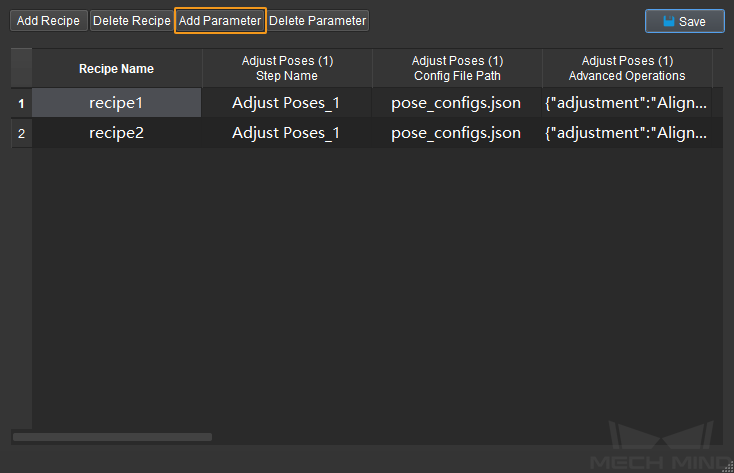This screenshot has width=734, height=473.
Task: Select recipe1's Adjust Poses_1 step cell
Action: [x=286, y=103]
